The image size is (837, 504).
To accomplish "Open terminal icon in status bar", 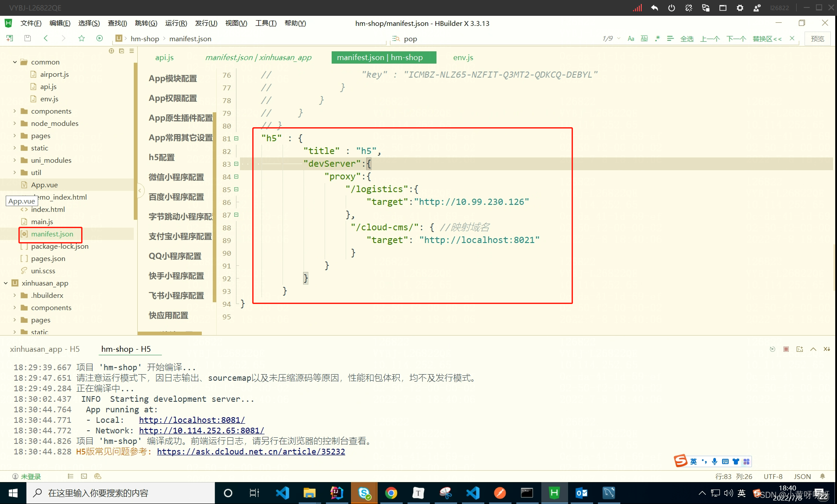I will pos(84,476).
